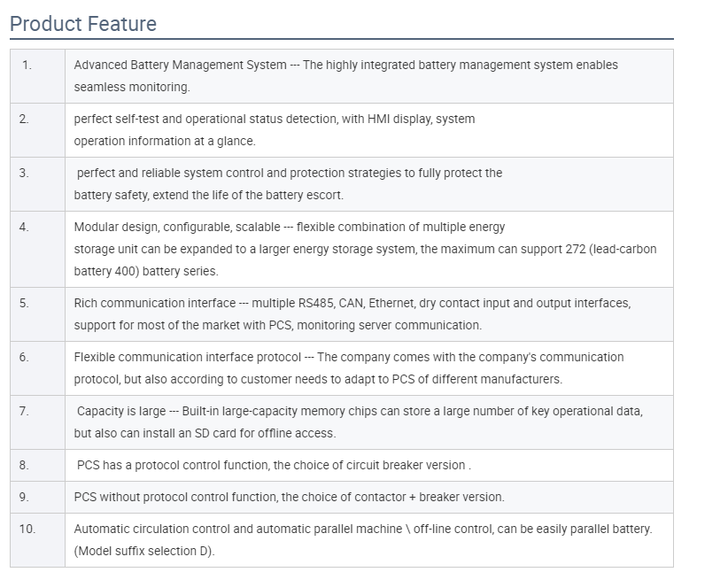Select row number 5 cell
The width and height of the screenshot is (728, 580).
point(37,314)
